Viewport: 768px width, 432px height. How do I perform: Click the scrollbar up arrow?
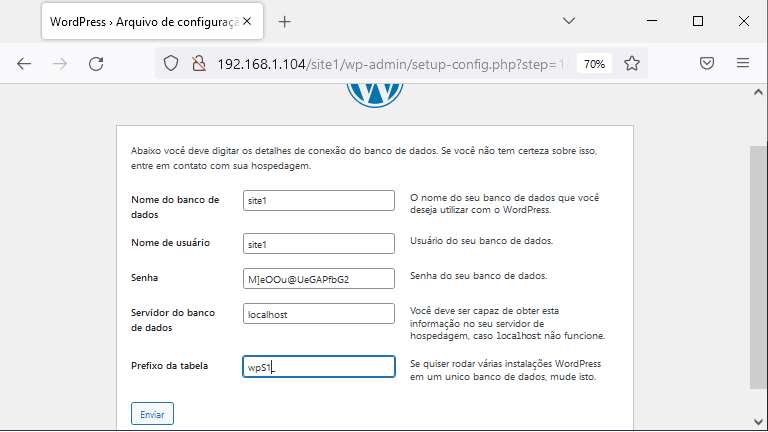pyautogui.click(x=758, y=92)
